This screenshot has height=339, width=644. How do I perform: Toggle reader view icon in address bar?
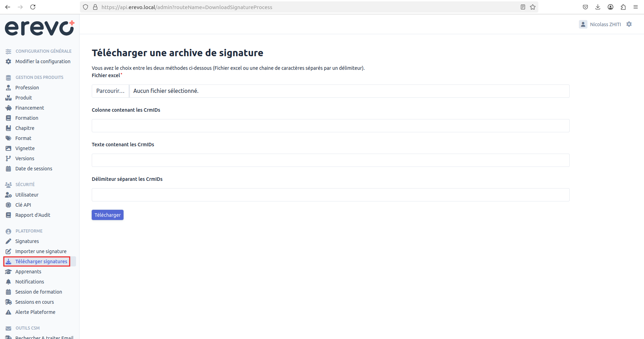click(x=523, y=7)
